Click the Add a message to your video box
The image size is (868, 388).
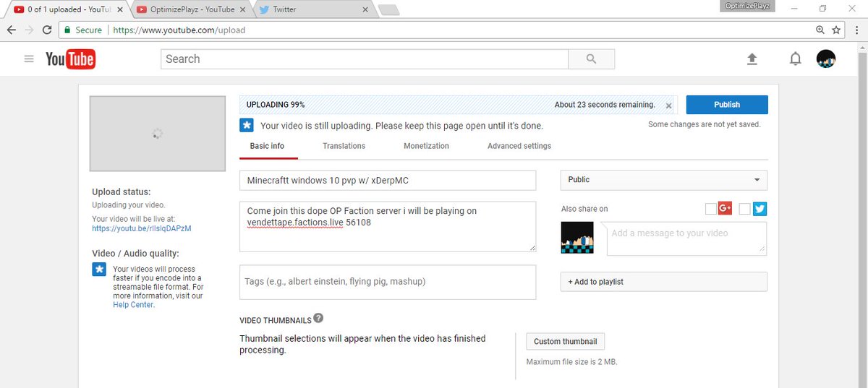coord(686,238)
